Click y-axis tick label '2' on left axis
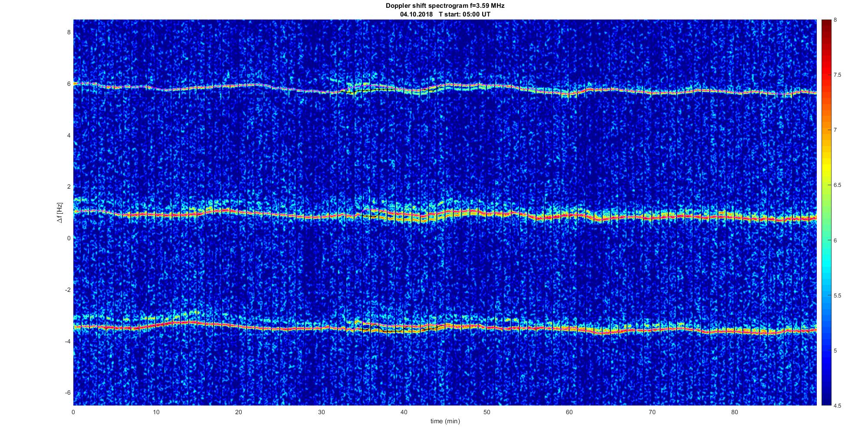 coord(69,186)
